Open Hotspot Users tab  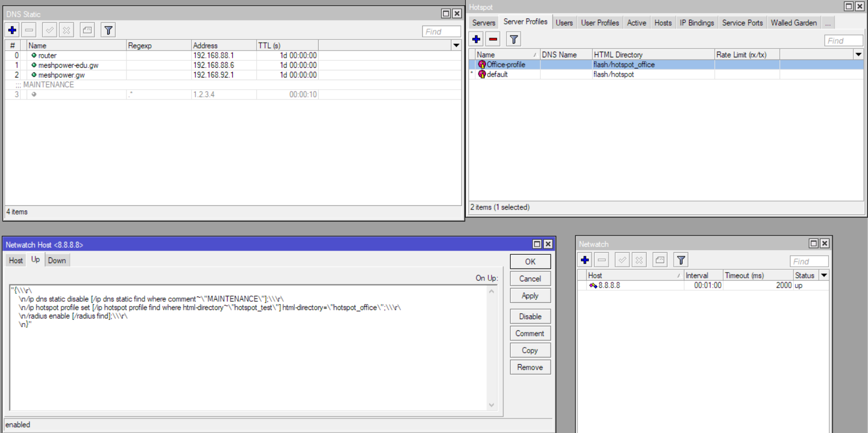tap(564, 23)
